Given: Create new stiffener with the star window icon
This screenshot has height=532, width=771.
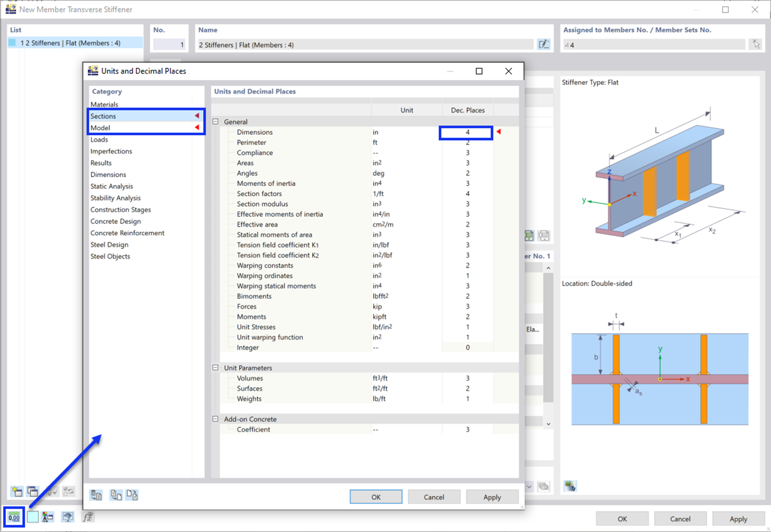Looking at the screenshot, I should [x=17, y=492].
